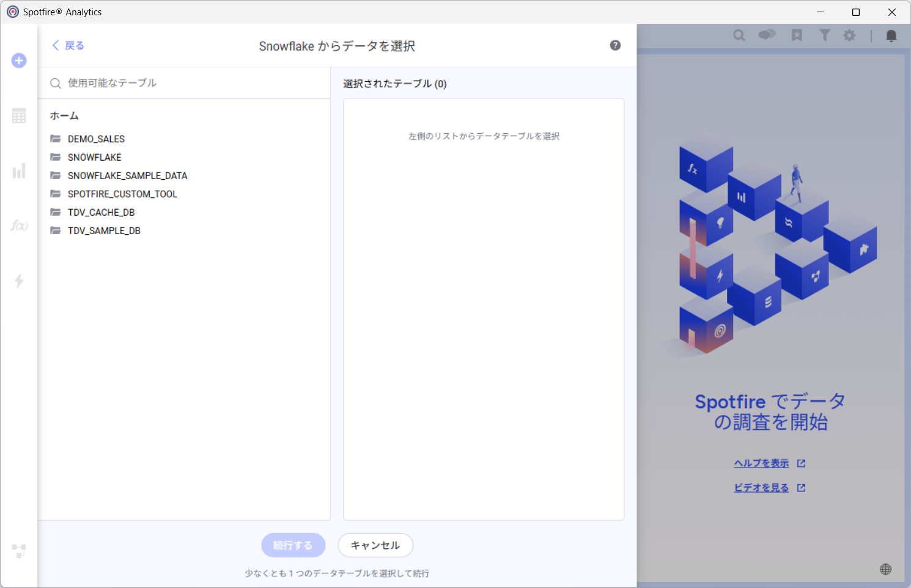Image resolution: width=911 pixels, height=588 pixels.
Task: Open the SPOTFIRE_CUSTOM_TOOL database
Action: (x=122, y=194)
